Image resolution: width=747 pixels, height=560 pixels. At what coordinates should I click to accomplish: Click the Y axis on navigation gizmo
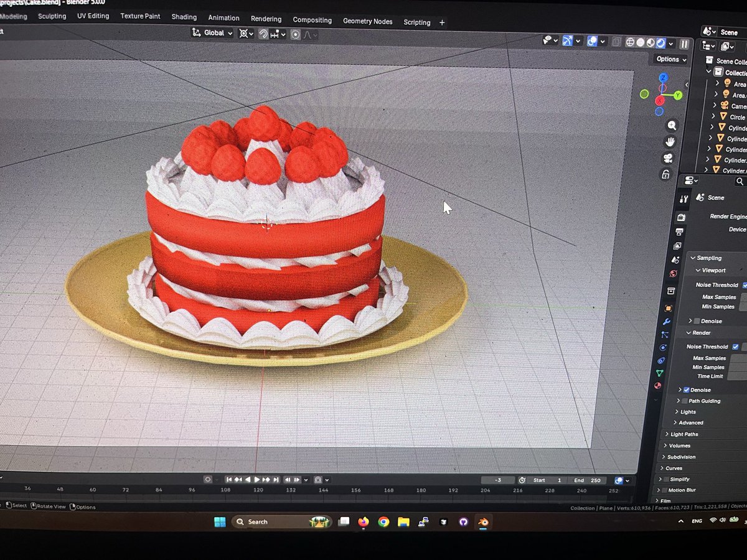(678, 95)
